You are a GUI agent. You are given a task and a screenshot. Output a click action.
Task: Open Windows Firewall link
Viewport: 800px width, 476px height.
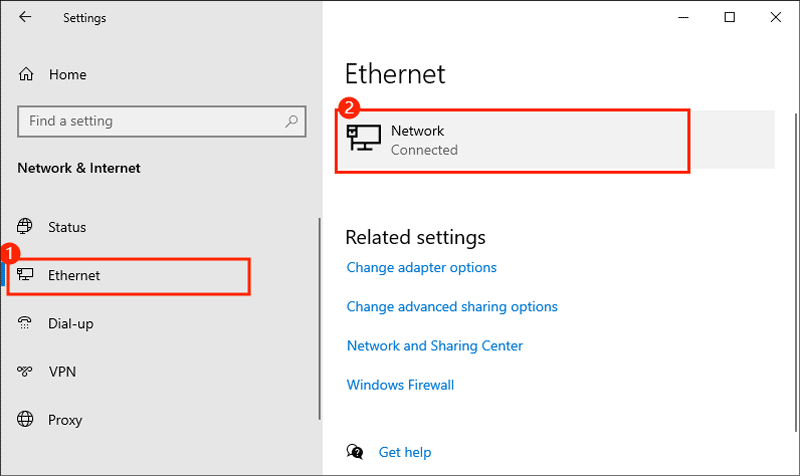(401, 385)
